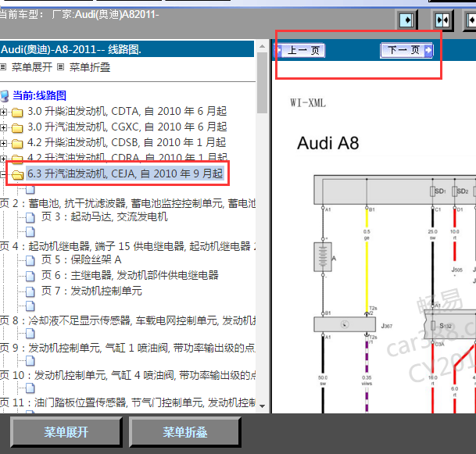Expand the 3.0 升柴油发动机 CDTA folder
Screen dimensions: 476x454
[x=3, y=112]
